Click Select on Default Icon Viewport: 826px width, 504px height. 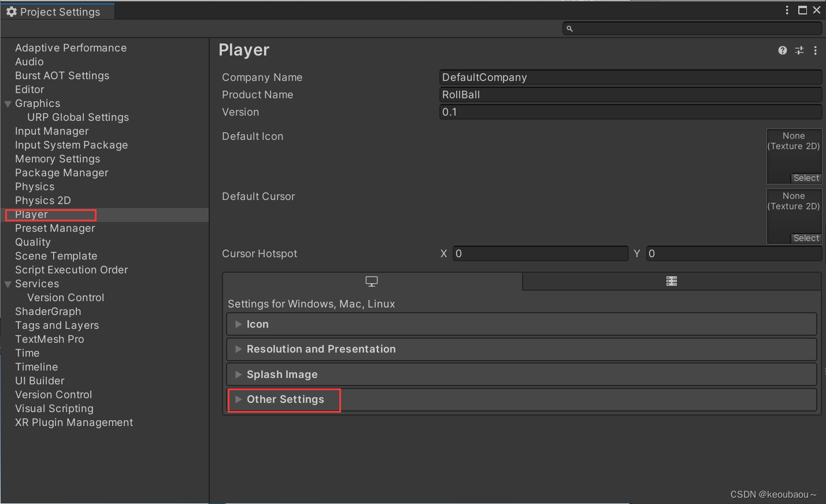click(x=806, y=178)
